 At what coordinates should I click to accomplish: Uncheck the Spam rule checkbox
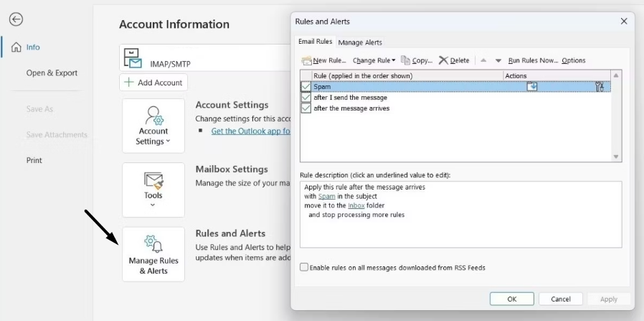pos(306,87)
